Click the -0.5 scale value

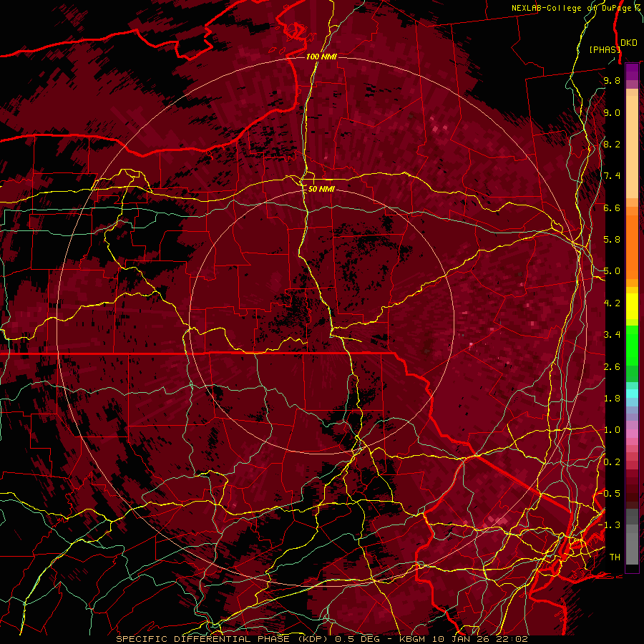(x=610, y=494)
